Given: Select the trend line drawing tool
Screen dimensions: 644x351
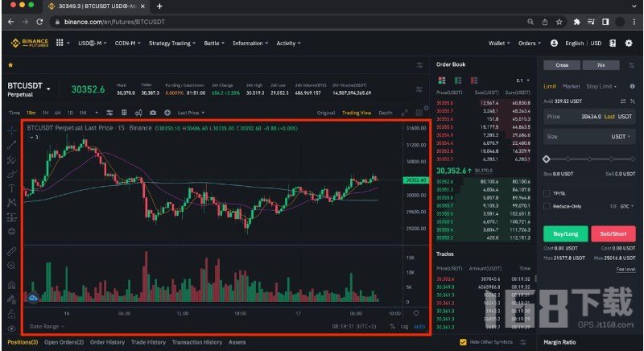Looking at the screenshot, I should (x=11, y=144).
